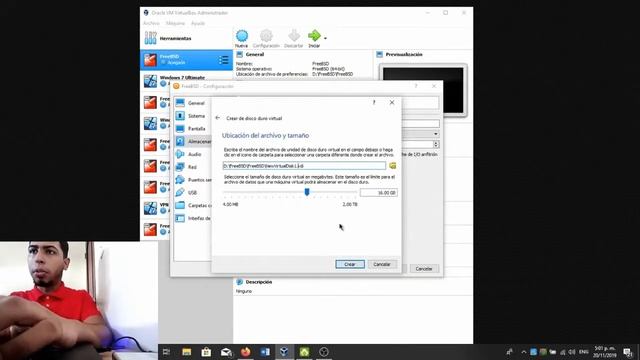The image size is (640, 360).
Task: Click the ENG language indicator
Action: click(x=584, y=352)
